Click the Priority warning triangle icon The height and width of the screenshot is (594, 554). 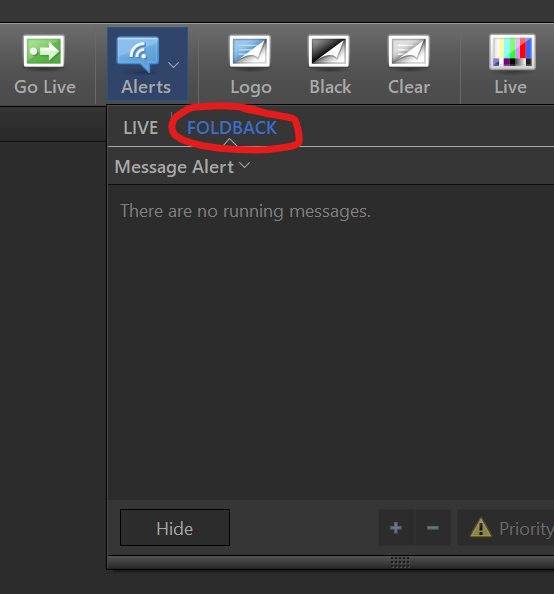coord(481,528)
